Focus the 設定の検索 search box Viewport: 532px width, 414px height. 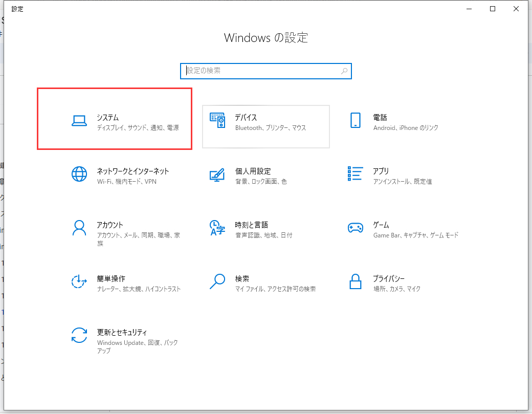click(261, 71)
